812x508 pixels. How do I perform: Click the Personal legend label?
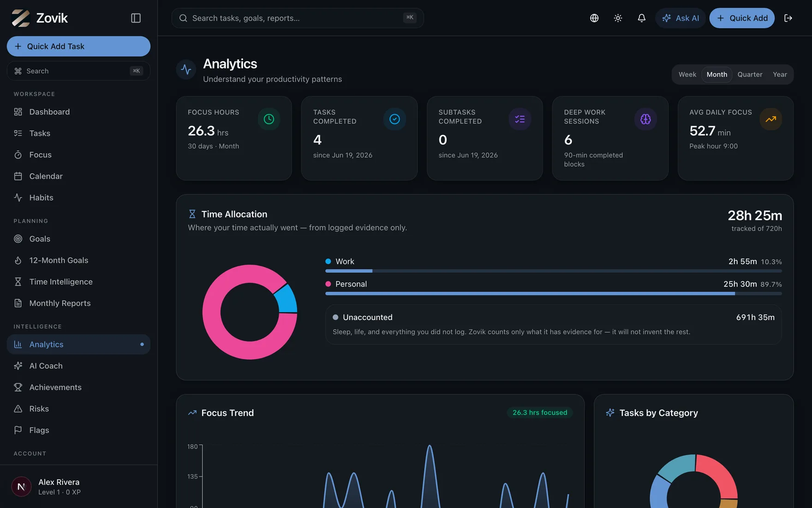351,284
